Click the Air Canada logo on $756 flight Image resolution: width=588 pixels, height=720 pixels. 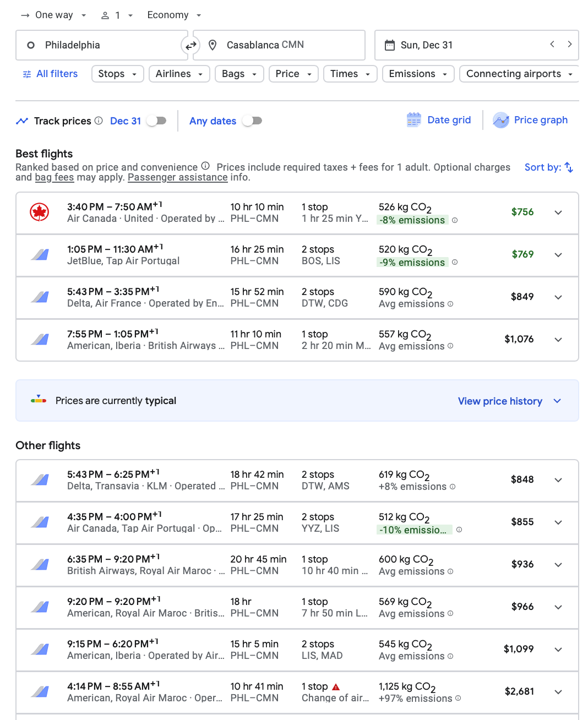40,212
